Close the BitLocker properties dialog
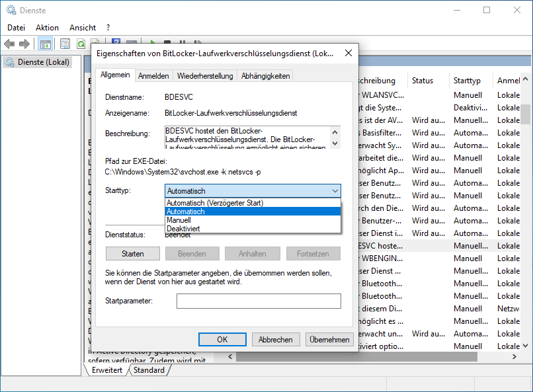The image size is (533, 392). [348, 53]
